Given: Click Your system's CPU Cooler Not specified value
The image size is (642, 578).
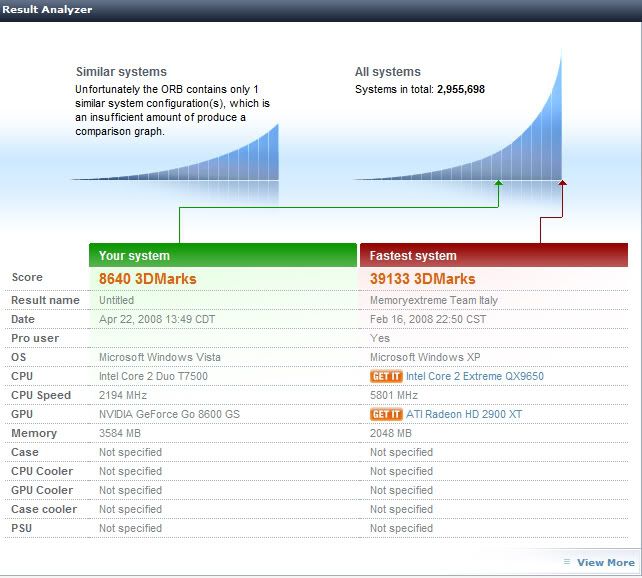Looking at the screenshot, I should (x=130, y=471).
